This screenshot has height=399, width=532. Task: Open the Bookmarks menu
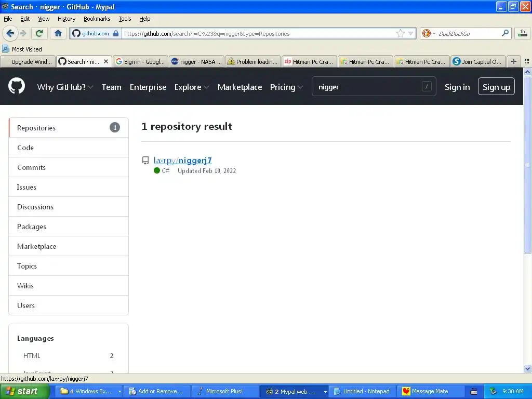pyautogui.click(x=97, y=19)
